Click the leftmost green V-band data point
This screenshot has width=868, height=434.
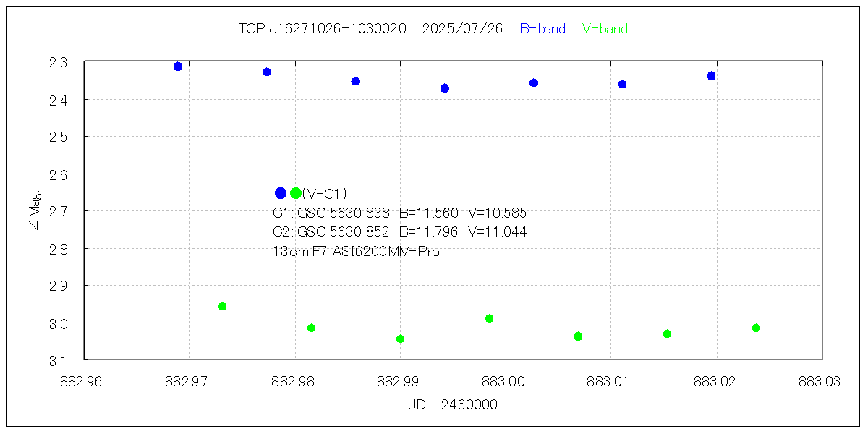[222, 306]
